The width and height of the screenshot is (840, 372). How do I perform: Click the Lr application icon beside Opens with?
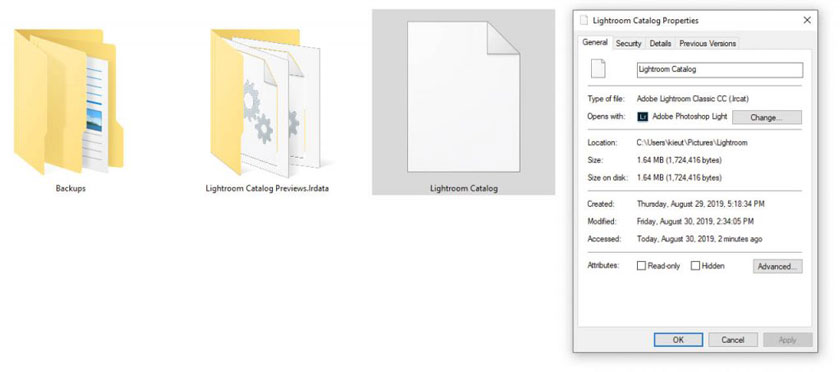point(643,116)
